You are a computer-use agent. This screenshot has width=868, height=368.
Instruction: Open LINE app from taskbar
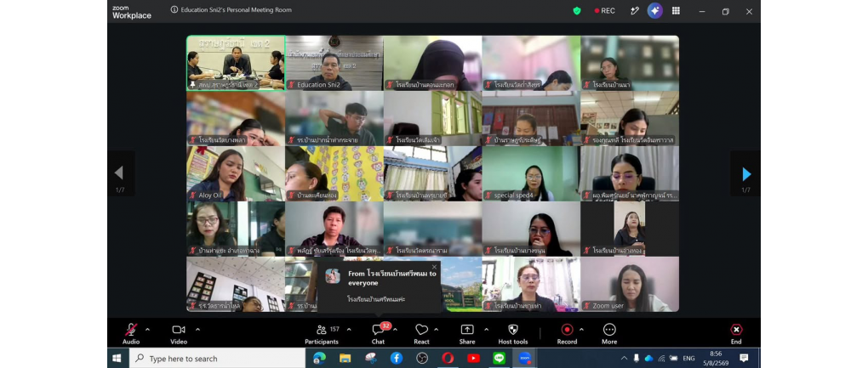[500, 358]
